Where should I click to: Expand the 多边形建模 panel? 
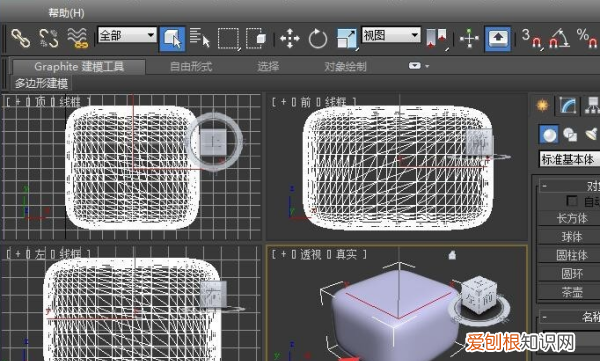(41, 83)
